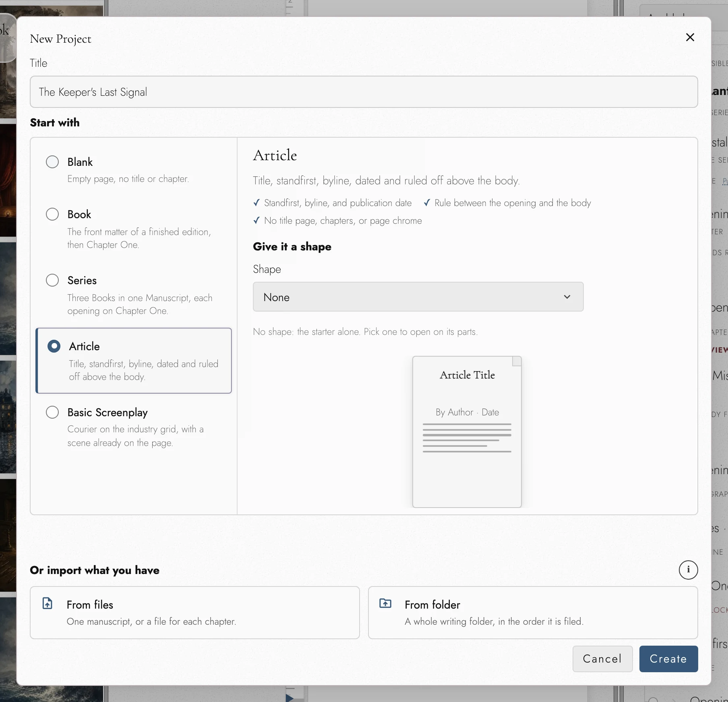728x702 pixels.
Task: Click the 'Empty page, no title or chapter.' description
Action: tap(128, 179)
